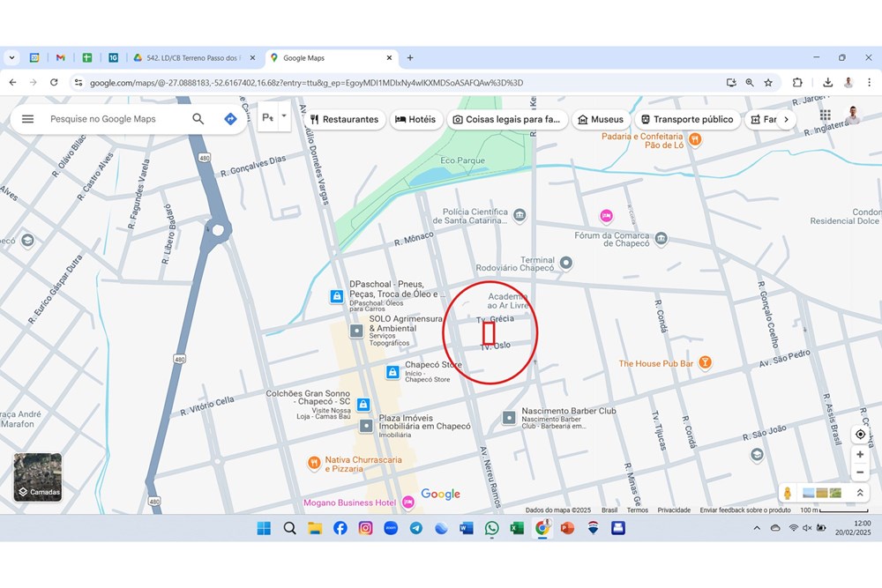Expand the imagery panel with double chevron
This screenshot has width=882, height=588.
[859, 493]
